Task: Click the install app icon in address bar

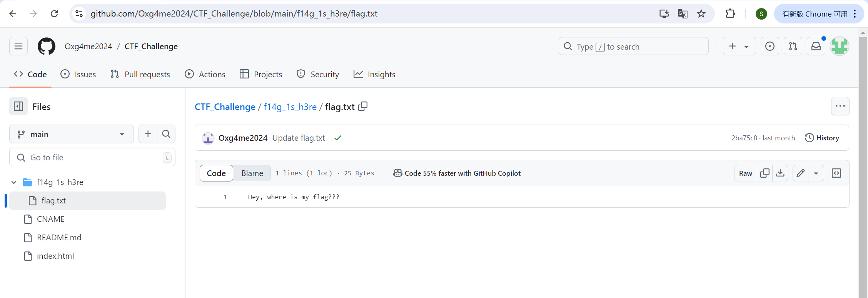Action: (664, 14)
